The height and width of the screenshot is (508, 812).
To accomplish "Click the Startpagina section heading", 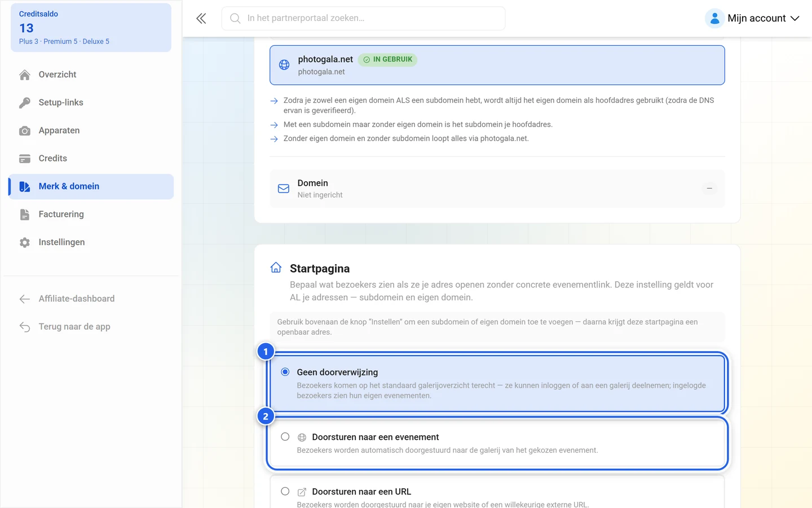I will (x=320, y=269).
